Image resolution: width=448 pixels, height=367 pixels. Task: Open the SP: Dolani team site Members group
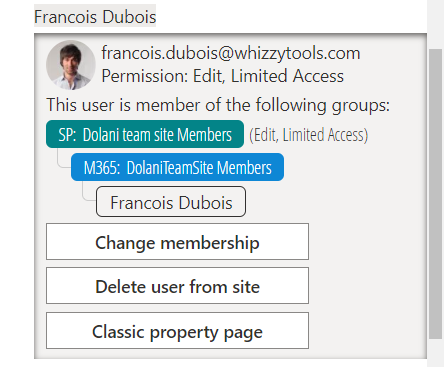coord(145,134)
